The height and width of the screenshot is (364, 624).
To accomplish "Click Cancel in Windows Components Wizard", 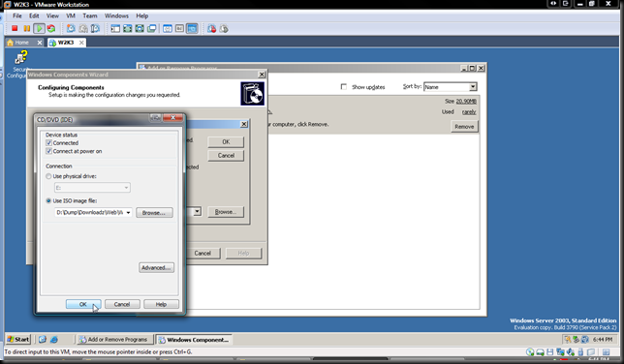I will 203,253.
